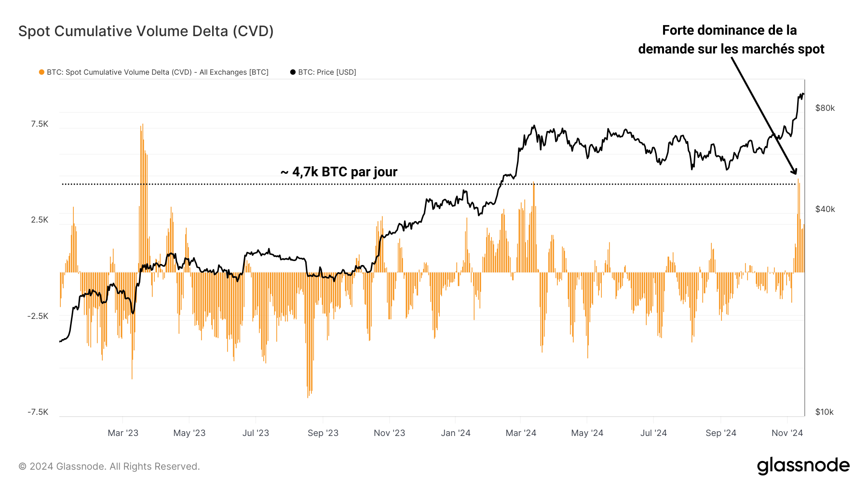Image resolution: width=868 pixels, height=488 pixels.
Task: Click the Nov '24 x-axis label
Action: 787,433
